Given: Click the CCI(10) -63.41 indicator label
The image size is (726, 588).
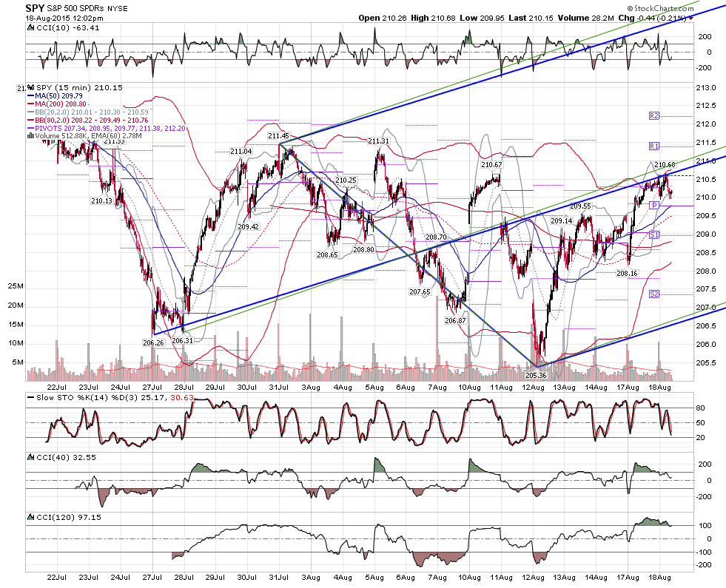Looking at the screenshot, I should (x=67, y=28).
